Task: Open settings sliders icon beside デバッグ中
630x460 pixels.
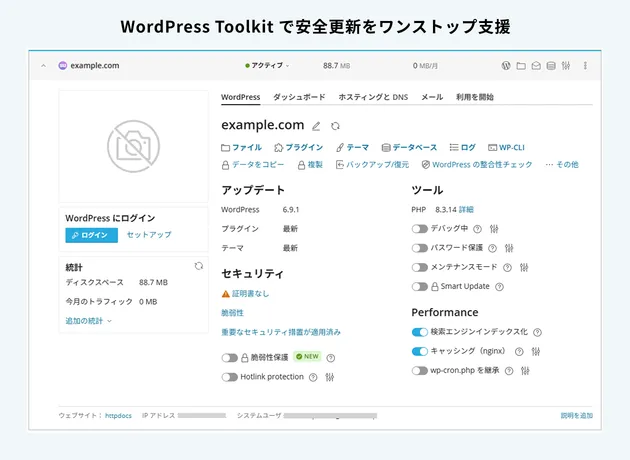Action: click(494, 229)
